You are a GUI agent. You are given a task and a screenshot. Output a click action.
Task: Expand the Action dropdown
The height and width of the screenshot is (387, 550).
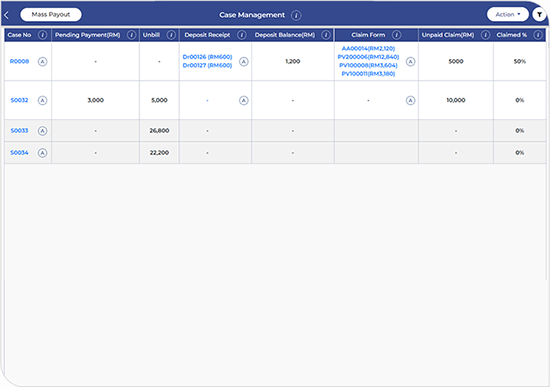click(508, 14)
